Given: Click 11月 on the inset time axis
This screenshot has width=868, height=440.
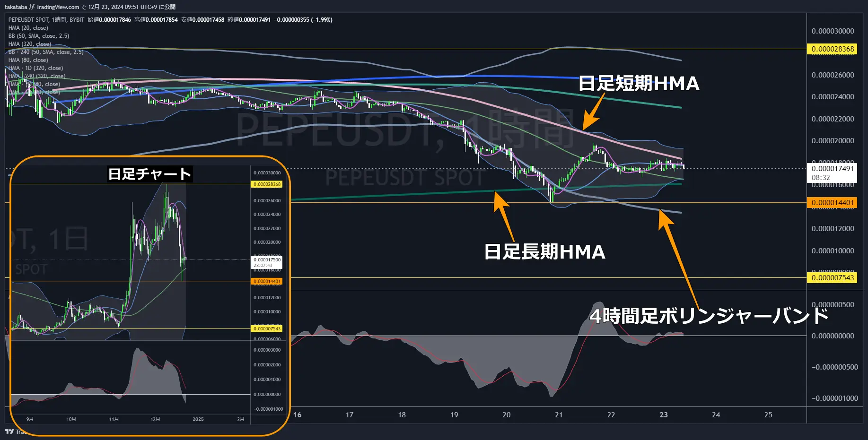Looking at the screenshot, I should 114,419.
